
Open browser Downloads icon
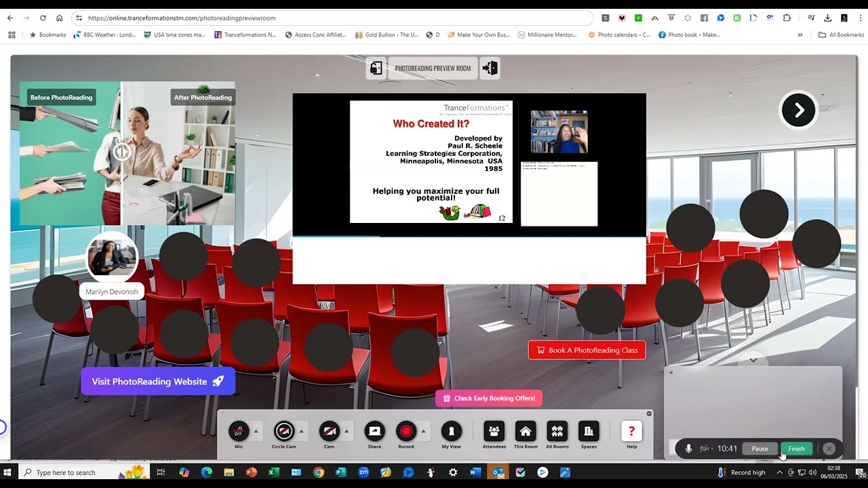[x=828, y=18]
